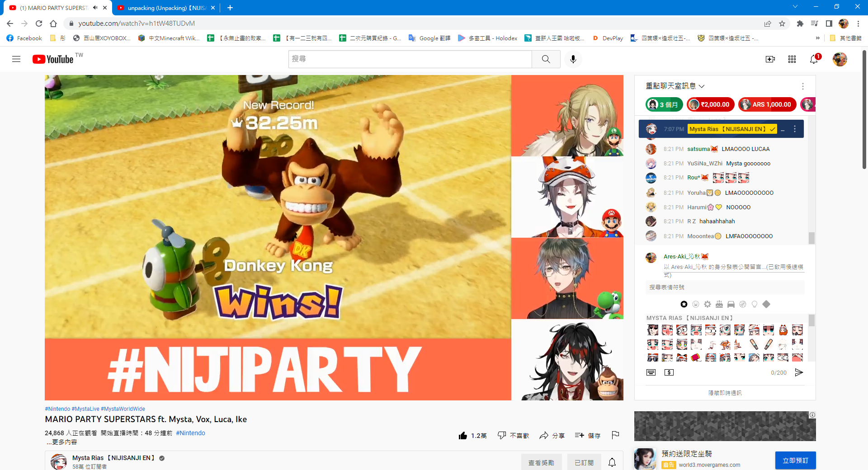Open #MystaWorldWide hashtag link
This screenshot has height=470, width=868.
click(123, 409)
